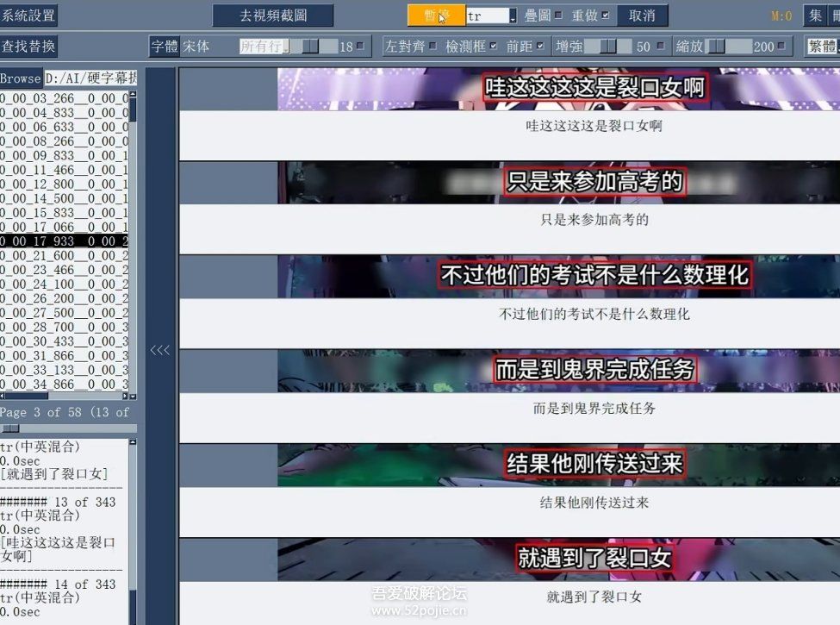
Task: Click the file list scroll-up arrow
Action: click(133, 94)
